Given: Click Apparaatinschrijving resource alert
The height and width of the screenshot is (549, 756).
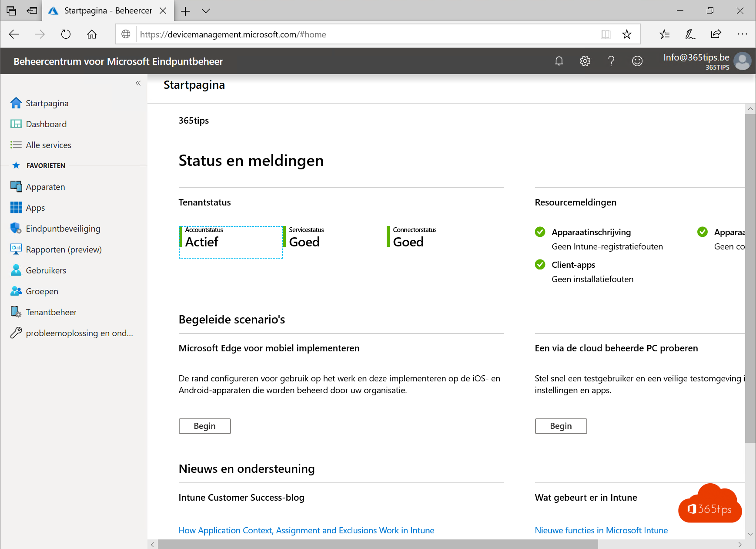Looking at the screenshot, I should 599,239.
